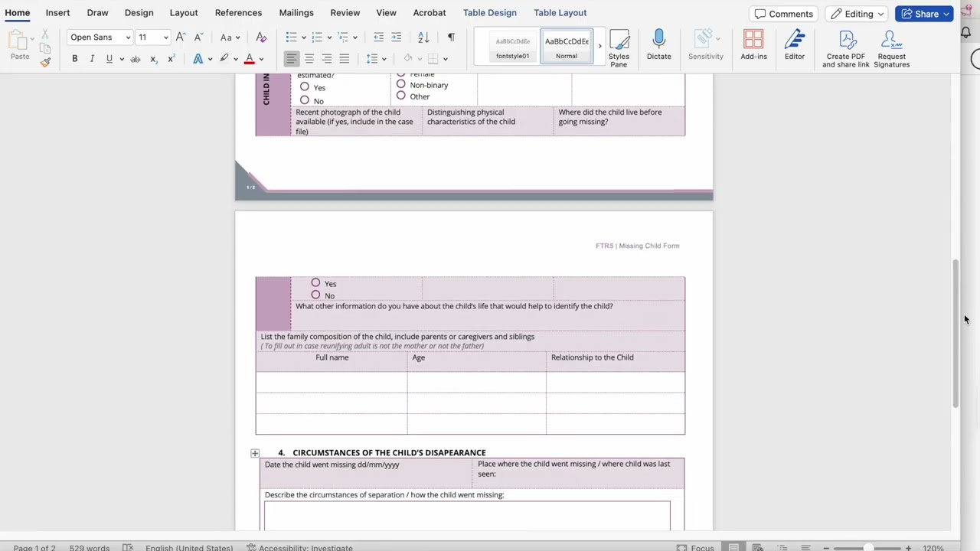Open the Comments pane
The height and width of the screenshot is (551, 980).
click(783, 14)
